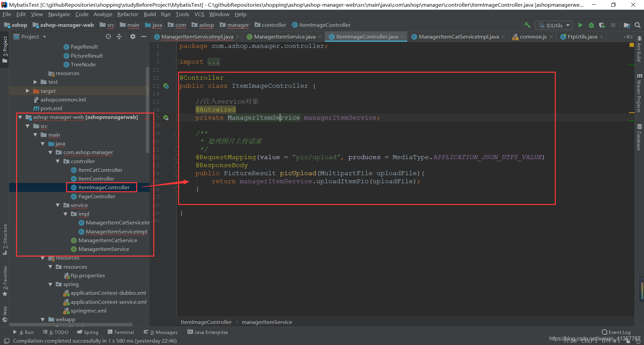Open the 6: TODO tool window
This screenshot has width=644, height=345.
(56, 332)
